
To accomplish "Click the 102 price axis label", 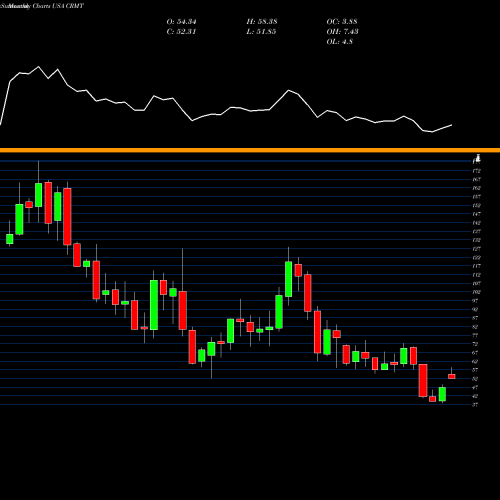I will [476, 292].
